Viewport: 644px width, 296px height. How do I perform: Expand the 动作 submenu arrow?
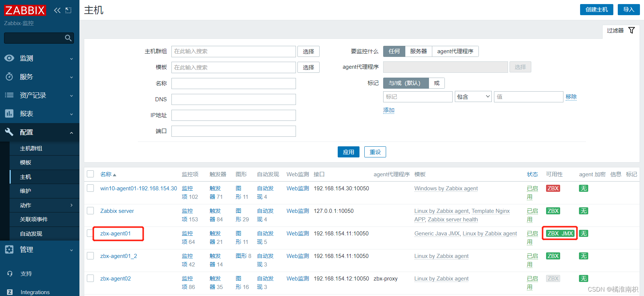[72, 205]
